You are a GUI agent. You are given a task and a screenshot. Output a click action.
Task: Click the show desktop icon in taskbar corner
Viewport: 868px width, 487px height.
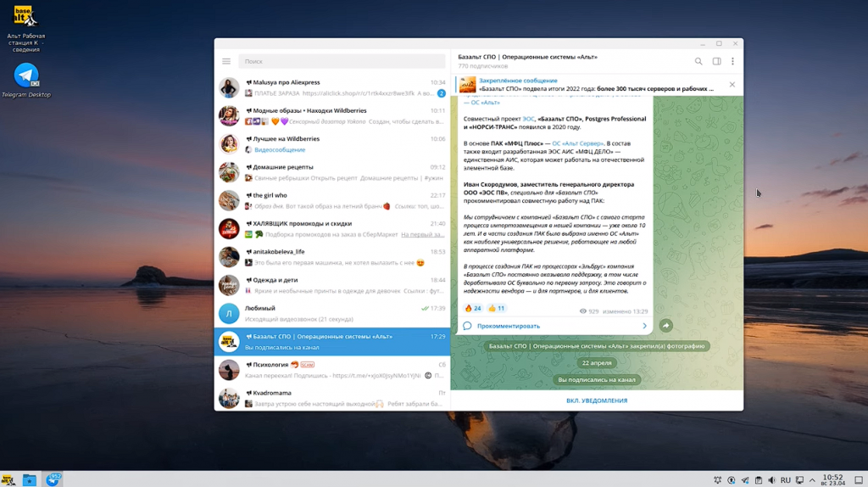tap(859, 480)
